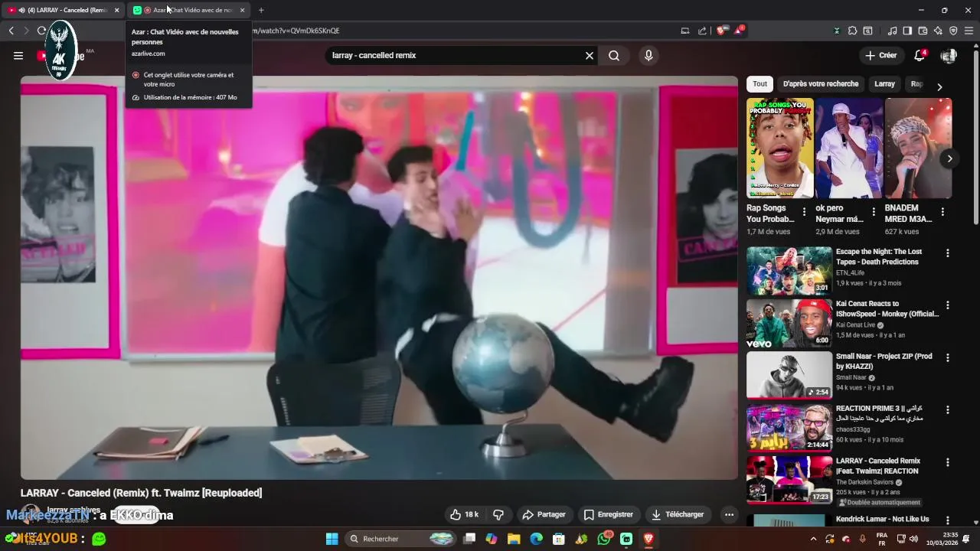Select the Tout filter chip
Screen dimensions: 980x551
point(759,84)
